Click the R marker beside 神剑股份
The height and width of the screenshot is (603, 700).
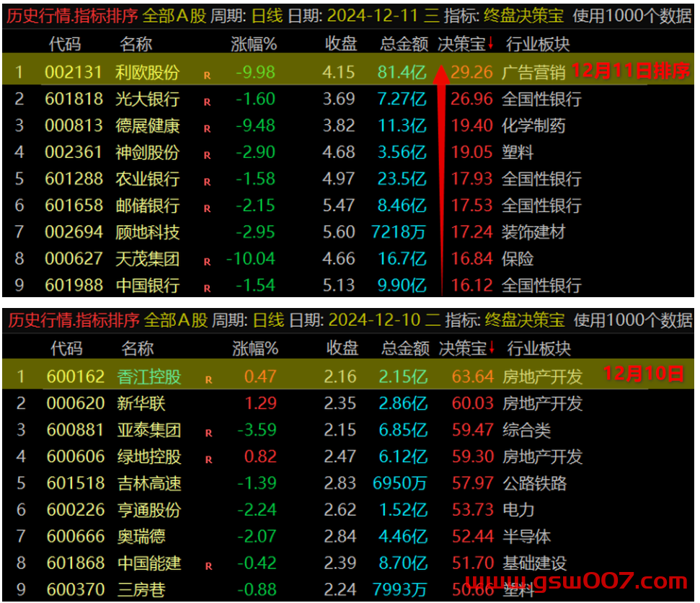pyautogui.click(x=207, y=156)
